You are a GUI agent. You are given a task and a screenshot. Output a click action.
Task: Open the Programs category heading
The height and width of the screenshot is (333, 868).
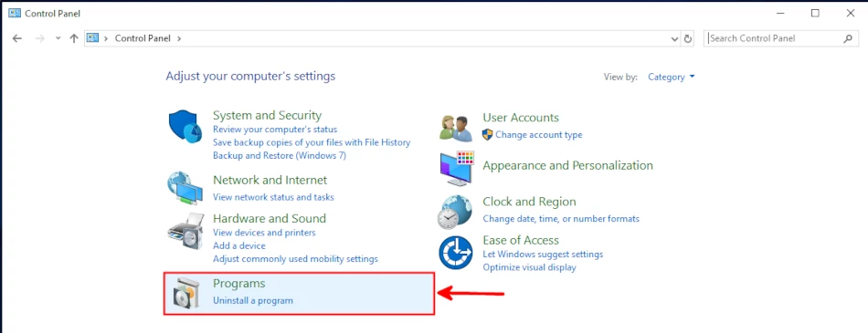pos(239,283)
